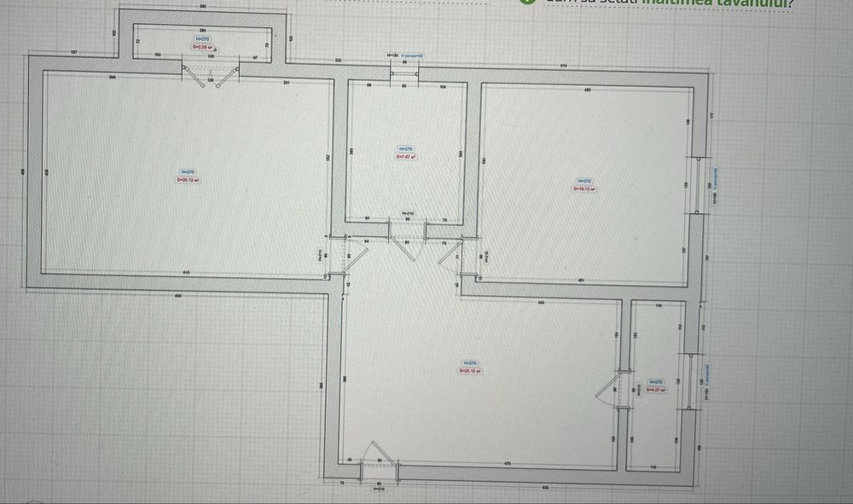Image resolution: width=853 pixels, height=504 pixels.
Task: Select the S=2.09 m² balcony area label
Action: [202, 47]
